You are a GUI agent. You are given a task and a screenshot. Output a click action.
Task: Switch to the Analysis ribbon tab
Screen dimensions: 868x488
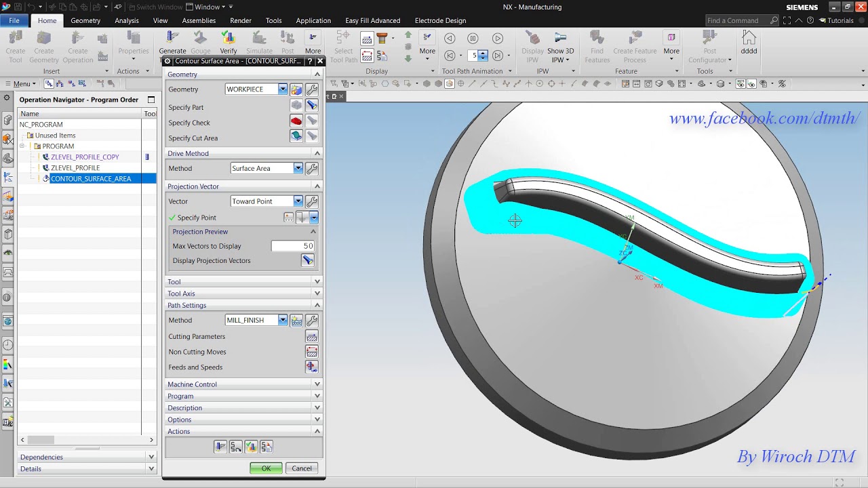pyautogui.click(x=127, y=20)
